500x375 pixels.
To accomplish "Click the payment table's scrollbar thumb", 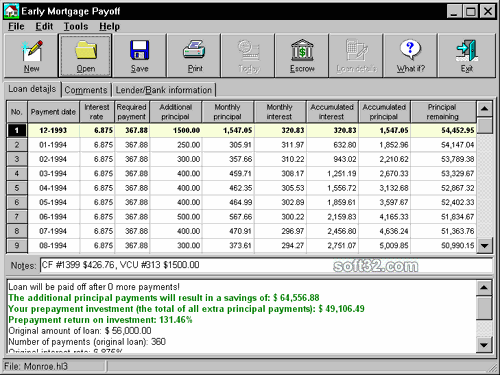I will pos(484,125).
